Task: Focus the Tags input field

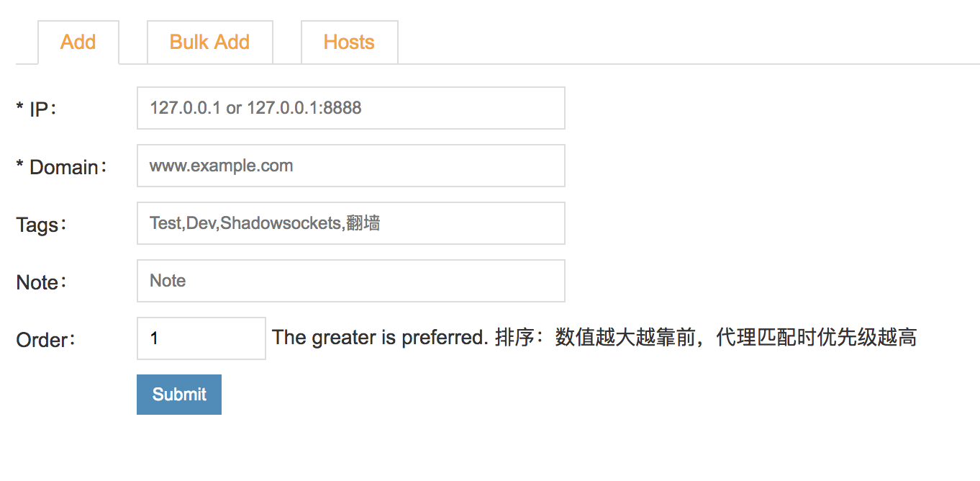Action: click(351, 223)
